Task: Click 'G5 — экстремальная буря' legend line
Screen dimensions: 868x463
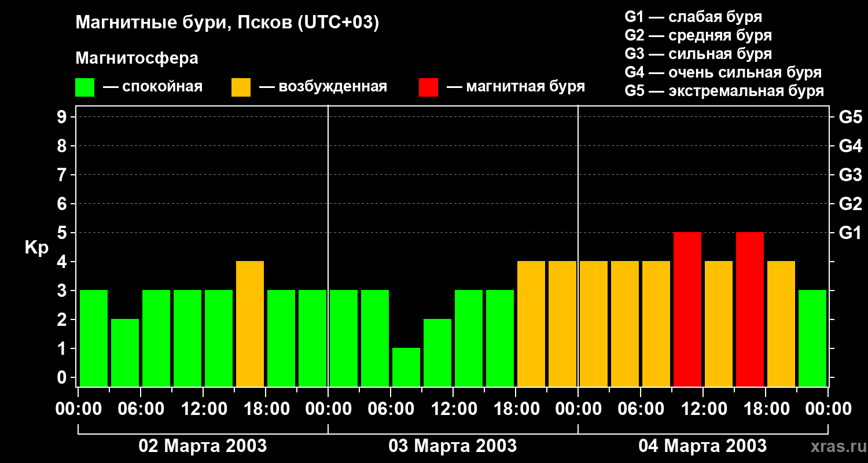Action: pos(724,91)
